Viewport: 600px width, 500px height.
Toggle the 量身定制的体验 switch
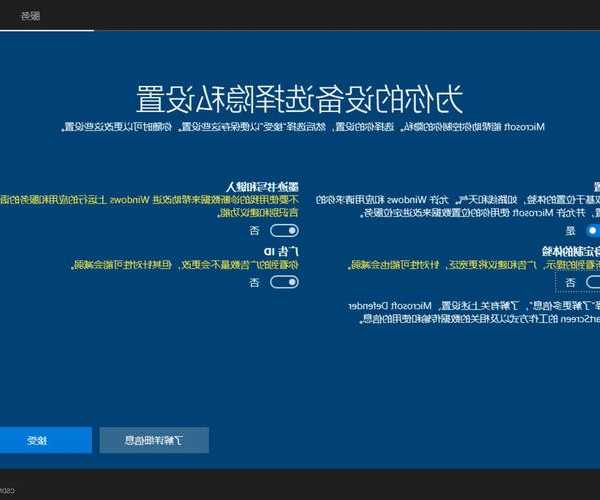point(590,282)
